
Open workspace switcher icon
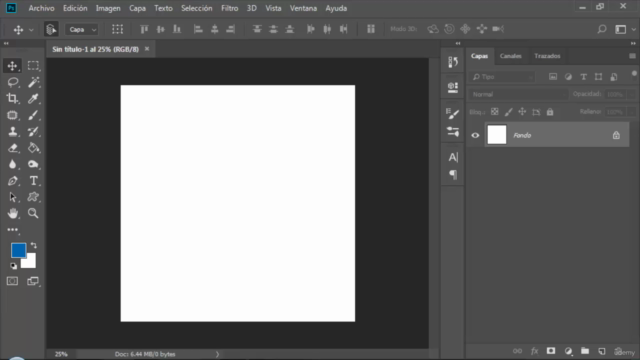620,29
